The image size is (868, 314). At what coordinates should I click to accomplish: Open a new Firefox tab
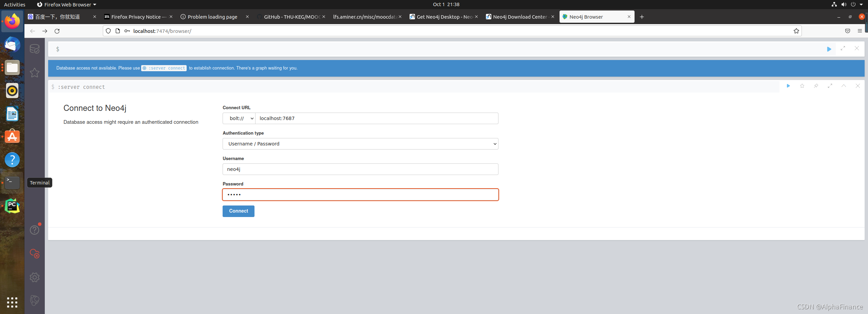click(642, 17)
